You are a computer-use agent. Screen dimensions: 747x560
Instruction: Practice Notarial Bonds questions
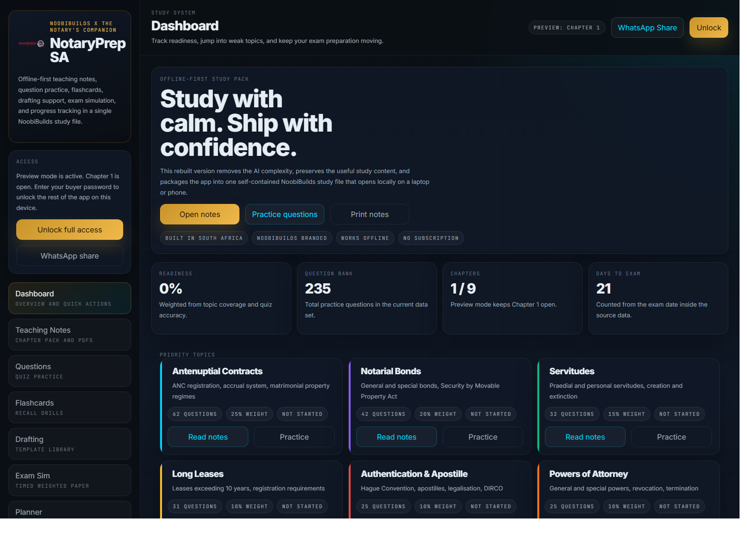[483, 437]
